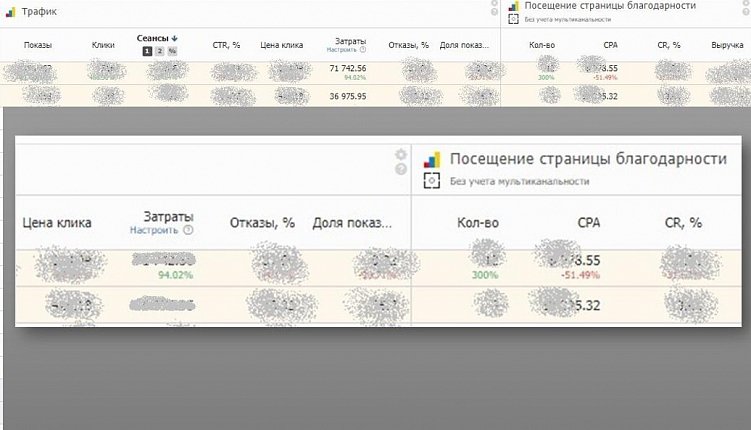This screenshot has height=430, width=751.
Task: Click the large Кол-во header in the inset
Action: (478, 223)
